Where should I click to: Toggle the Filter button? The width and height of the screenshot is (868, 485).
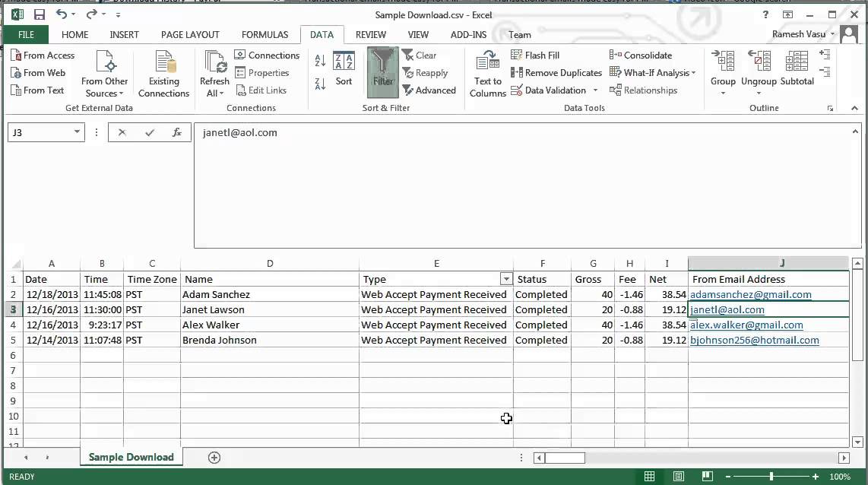382,72
